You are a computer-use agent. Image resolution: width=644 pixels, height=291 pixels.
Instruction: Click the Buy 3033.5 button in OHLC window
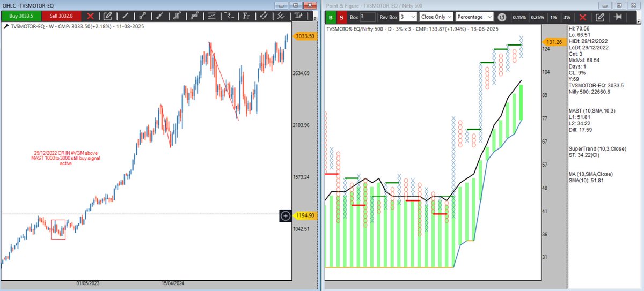(21, 16)
